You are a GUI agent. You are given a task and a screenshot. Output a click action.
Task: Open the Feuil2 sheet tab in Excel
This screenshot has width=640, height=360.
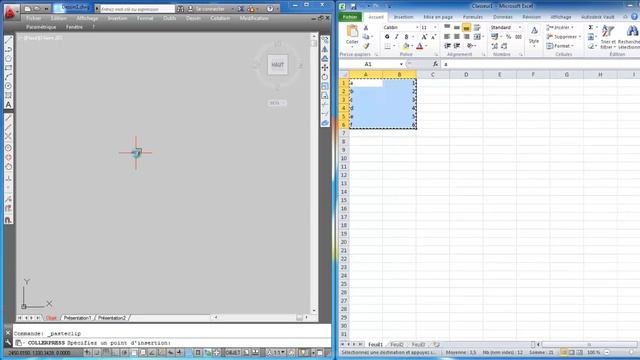pos(397,344)
